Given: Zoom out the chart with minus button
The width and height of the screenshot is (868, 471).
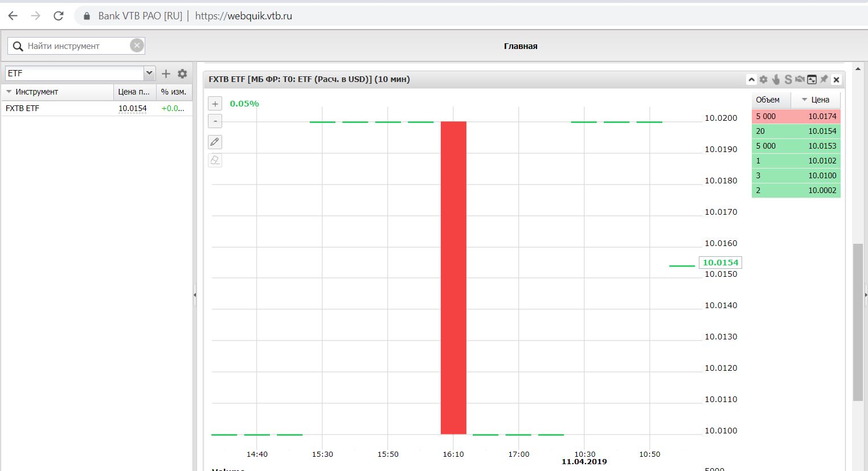Looking at the screenshot, I should pos(215,121).
